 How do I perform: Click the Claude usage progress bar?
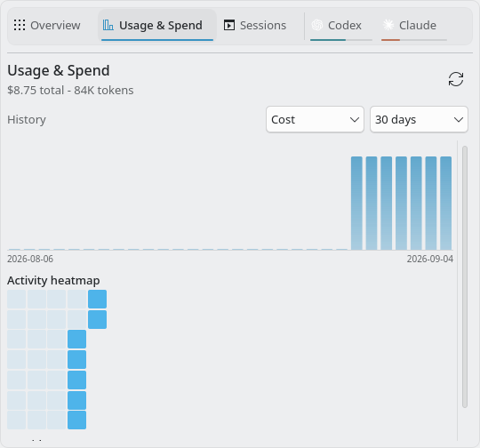click(414, 40)
